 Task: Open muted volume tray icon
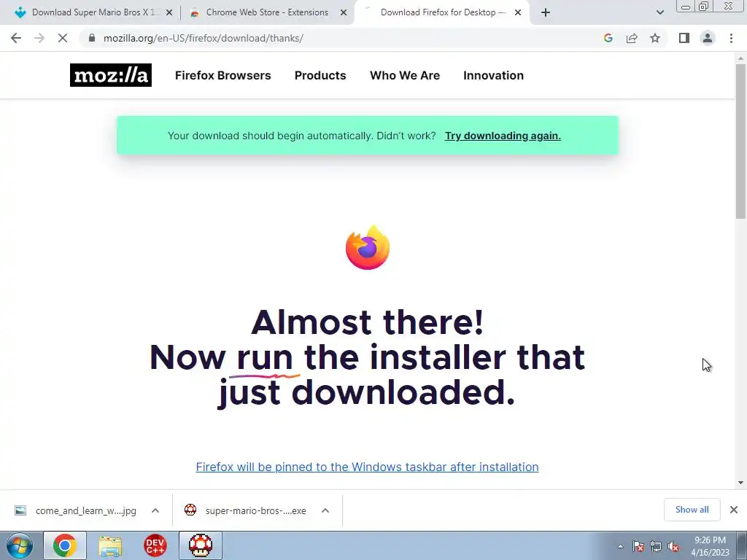click(x=673, y=547)
